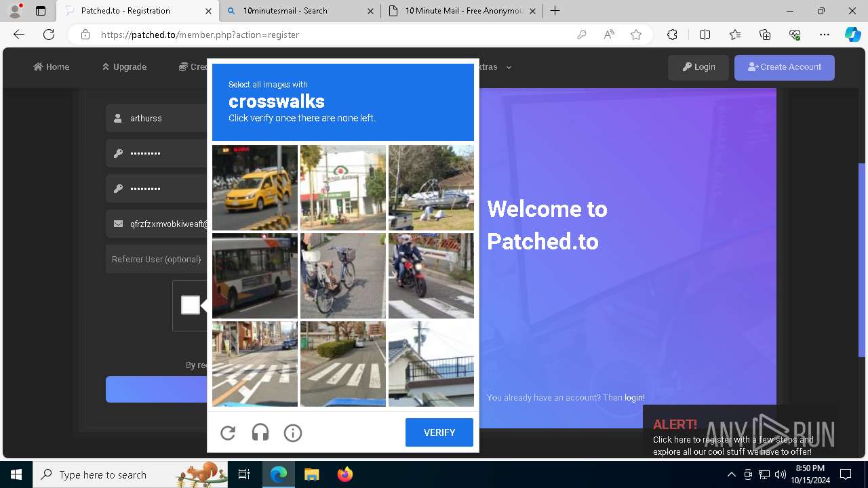Click the username field containing arthurss
The height and width of the screenshot is (488, 868).
(157, 118)
